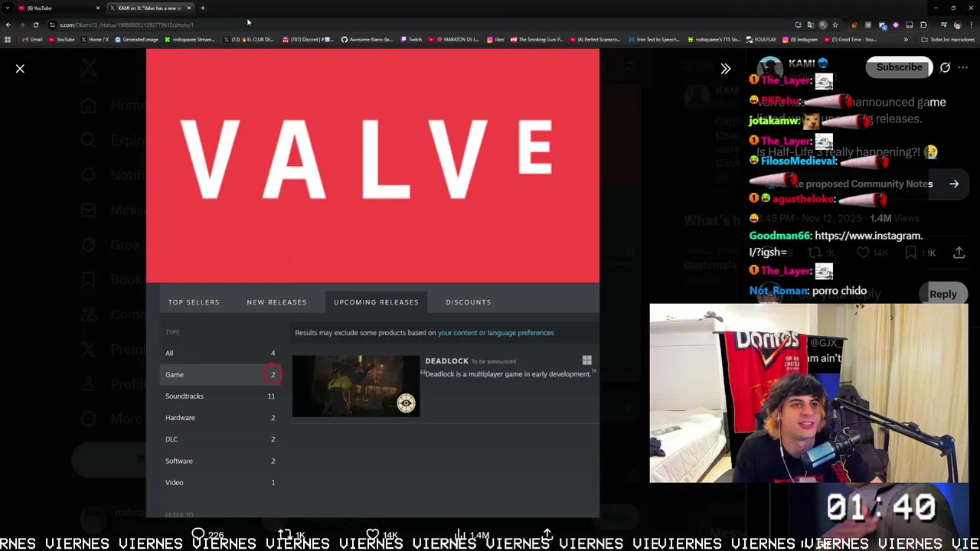This screenshot has height=551, width=980.
Task: Reload the page with the refresh icon
Action: (x=35, y=24)
